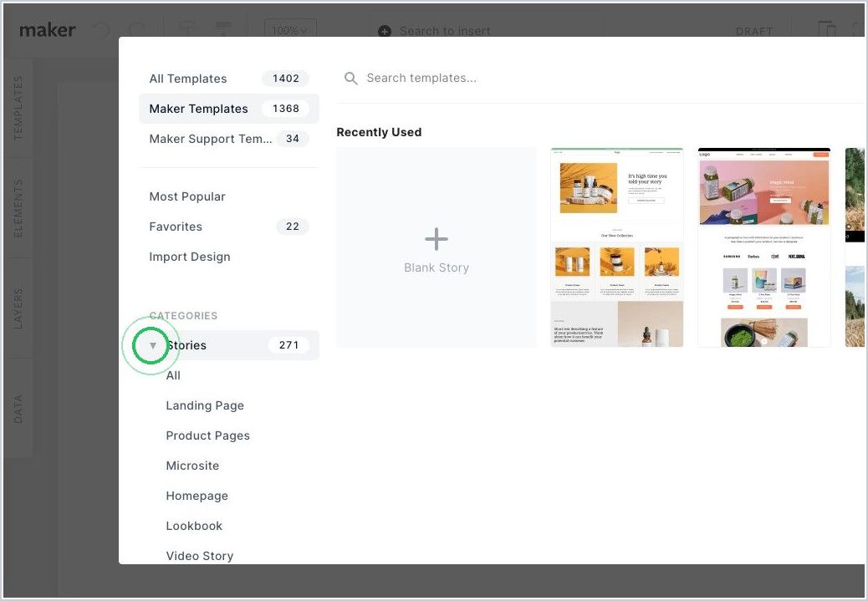Select the Maker Templates filter
This screenshot has height=601, width=868.
click(x=228, y=109)
